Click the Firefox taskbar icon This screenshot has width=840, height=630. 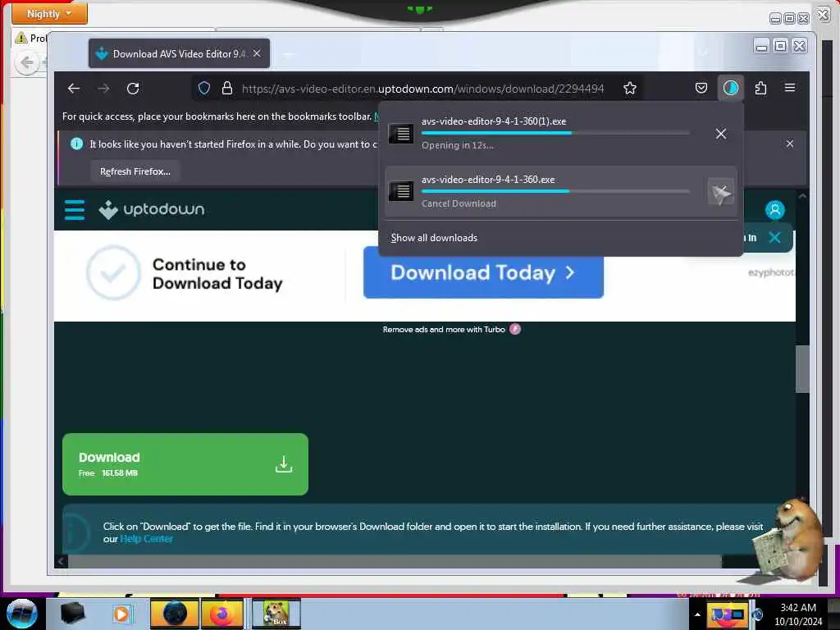pyautogui.click(x=221, y=614)
